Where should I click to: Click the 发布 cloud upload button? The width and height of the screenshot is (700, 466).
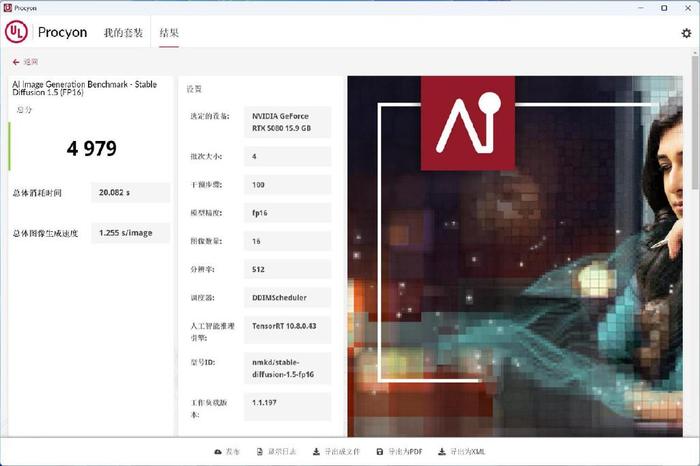click(x=227, y=452)
